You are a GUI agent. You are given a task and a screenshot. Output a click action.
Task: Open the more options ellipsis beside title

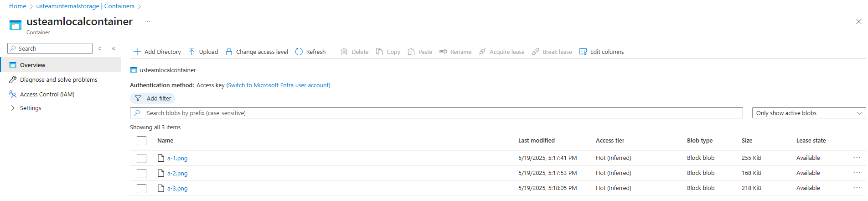coord(147,21)
